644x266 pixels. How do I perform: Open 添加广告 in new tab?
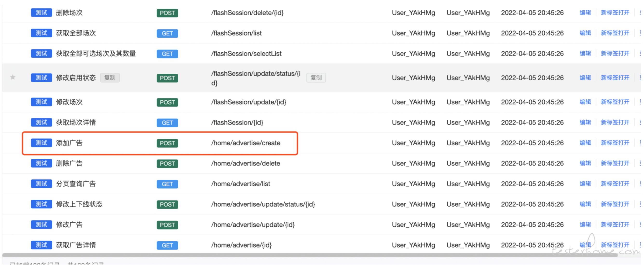tap(615, 143)
